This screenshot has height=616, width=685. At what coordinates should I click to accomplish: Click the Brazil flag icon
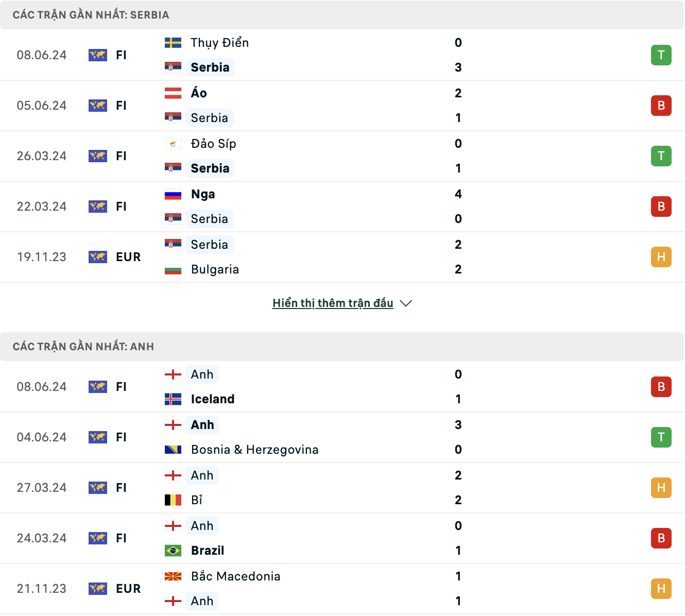tap(173, 551)
